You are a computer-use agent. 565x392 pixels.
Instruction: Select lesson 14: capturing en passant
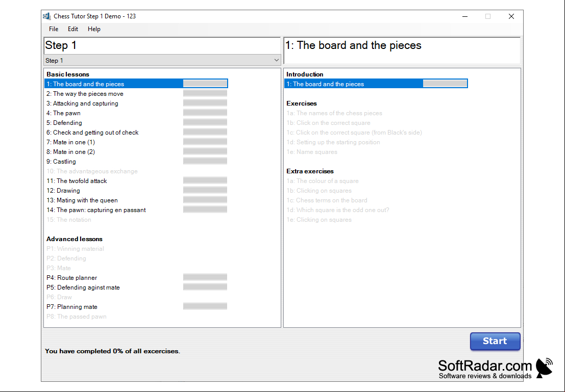96,210
